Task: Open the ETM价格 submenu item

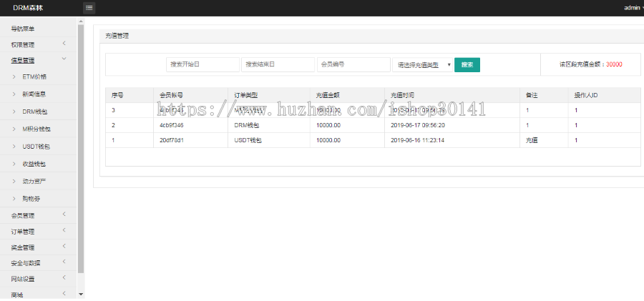Action: 34,77
